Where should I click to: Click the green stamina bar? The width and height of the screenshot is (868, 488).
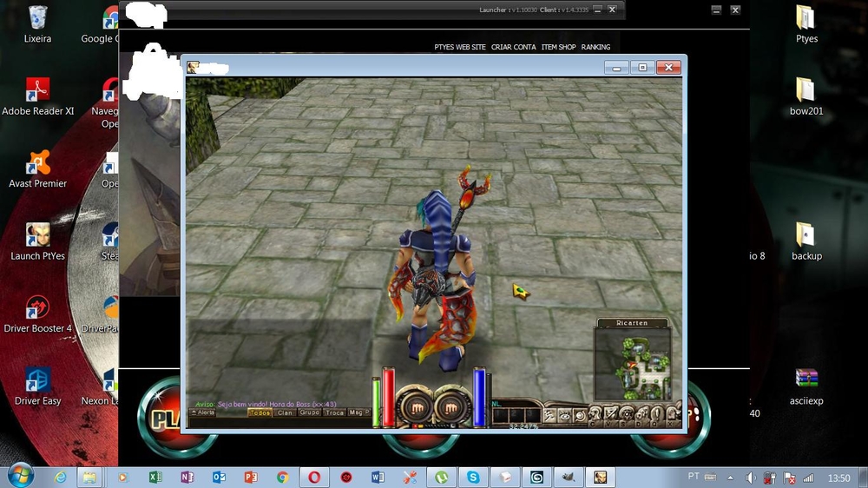[377, 403]
